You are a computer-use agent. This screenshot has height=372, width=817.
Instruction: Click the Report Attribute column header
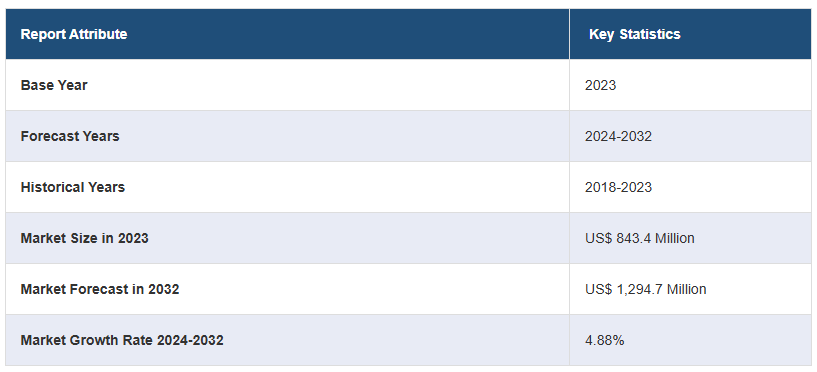coord(73,34)
